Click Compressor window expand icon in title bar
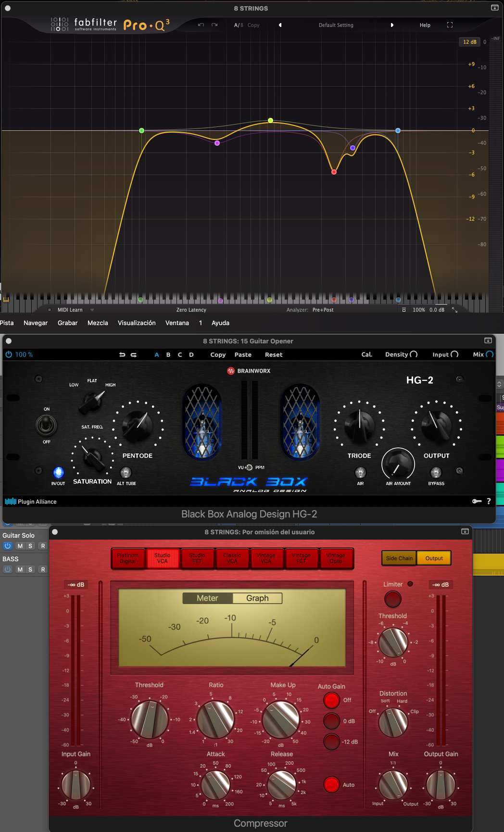The width and height of the screenshot is (504, 832). 465,531
